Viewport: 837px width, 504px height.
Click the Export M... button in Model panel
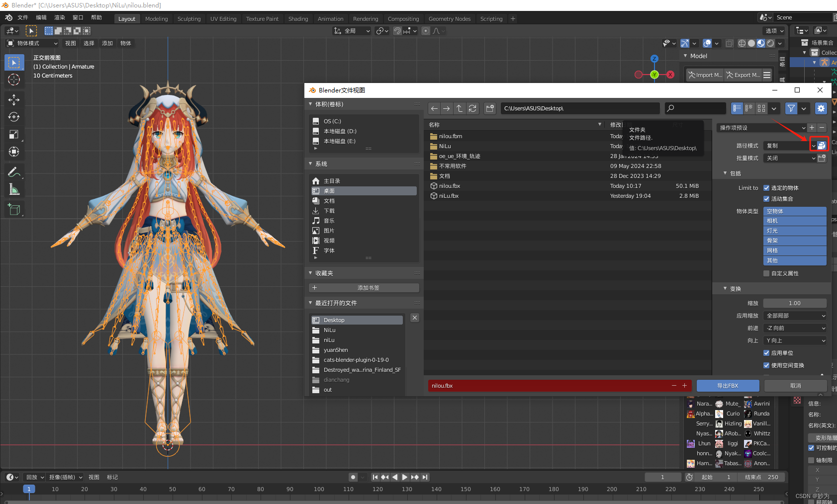(743, 75)
